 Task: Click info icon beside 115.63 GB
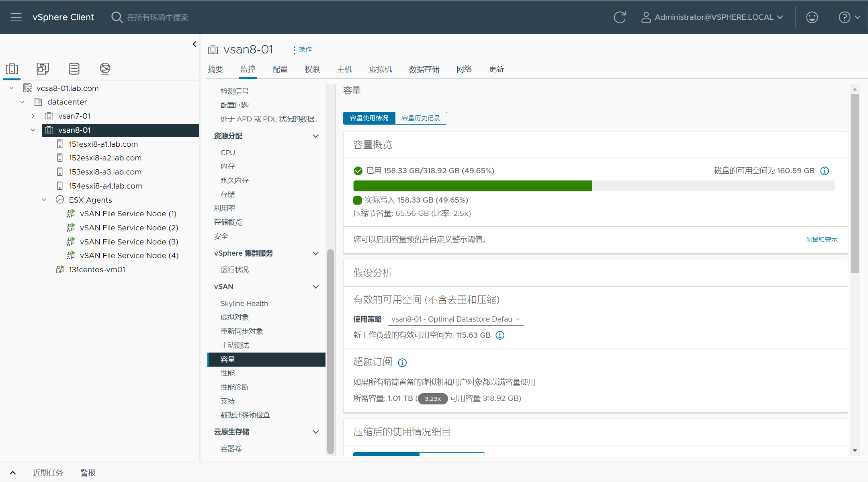coord(500,335)
